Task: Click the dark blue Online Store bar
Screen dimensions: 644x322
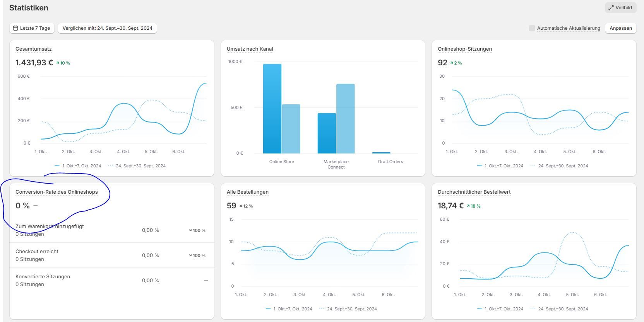Action: coord(272,109)
